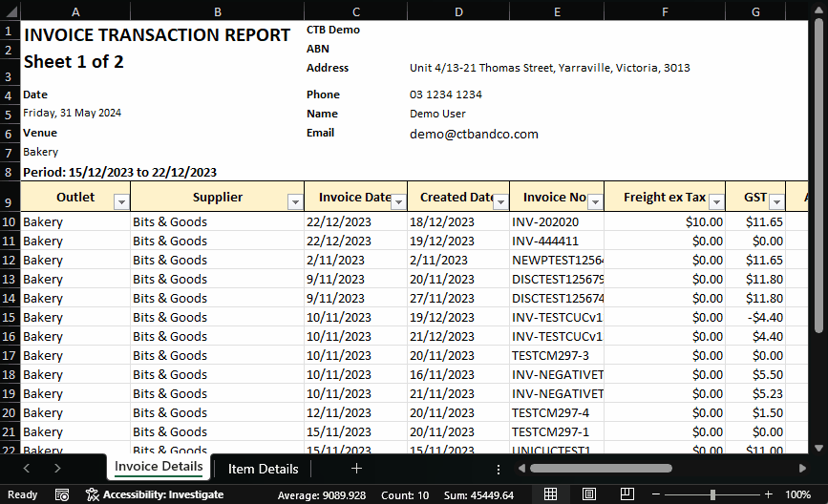This screenshot has height=504, width=828.
Task: Select the TESTCM297-3 invoice cell
Action: [x=557, y=355]
